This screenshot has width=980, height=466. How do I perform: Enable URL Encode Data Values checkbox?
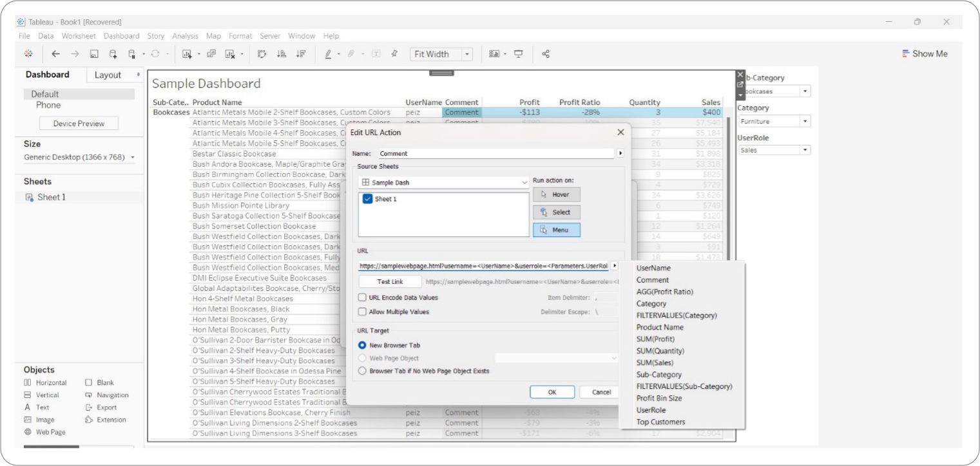pyautogui.click(x=363, y=297)
